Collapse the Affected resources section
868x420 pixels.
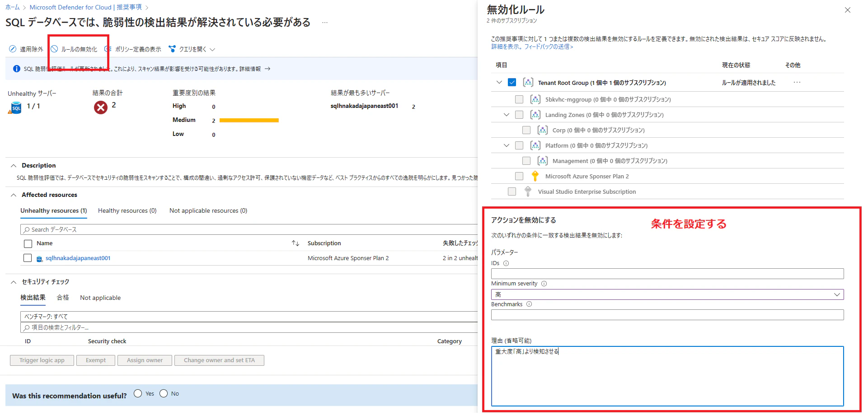[x=14, y=195]
